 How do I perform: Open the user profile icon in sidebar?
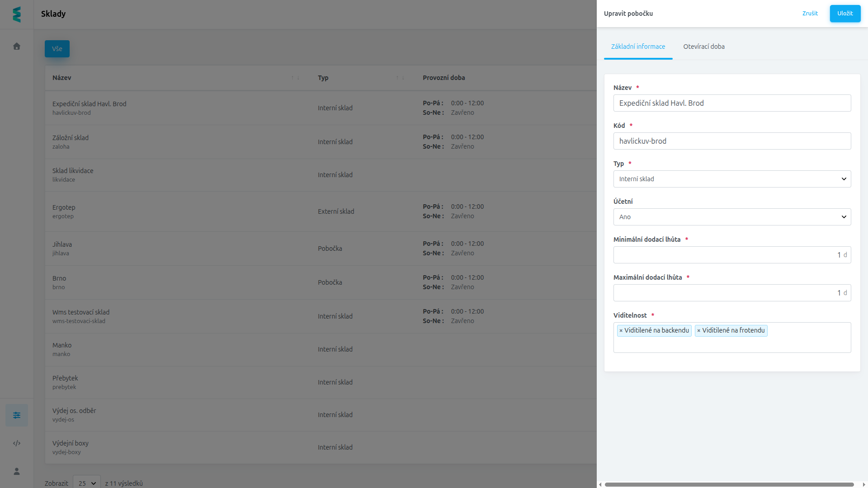pos(17,471)
